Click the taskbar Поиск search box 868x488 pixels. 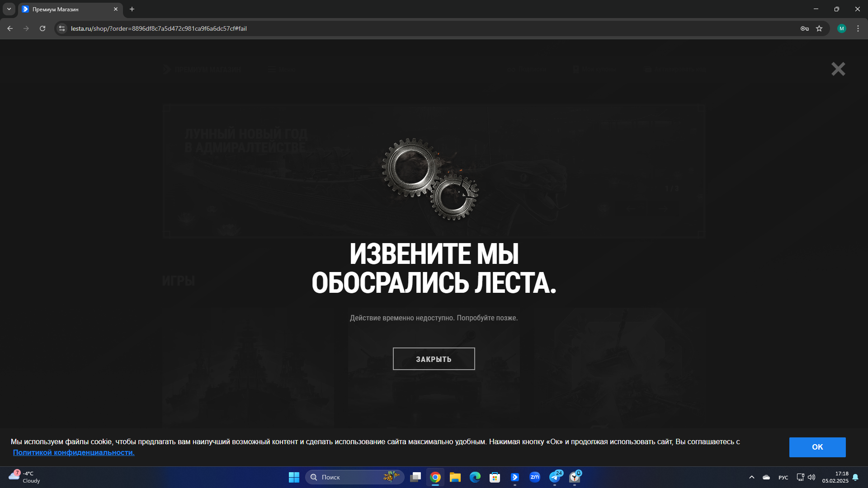coord(355,477)
